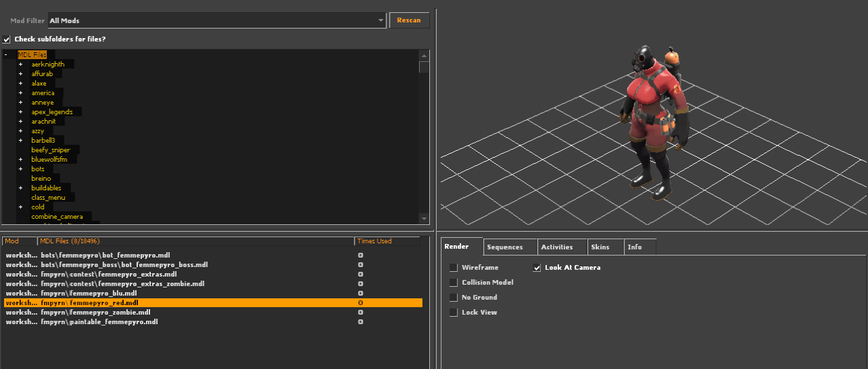Select the combine_camera tree item
Image resolution: width=868 pixels, height=369 pixels.
point(57,216)
